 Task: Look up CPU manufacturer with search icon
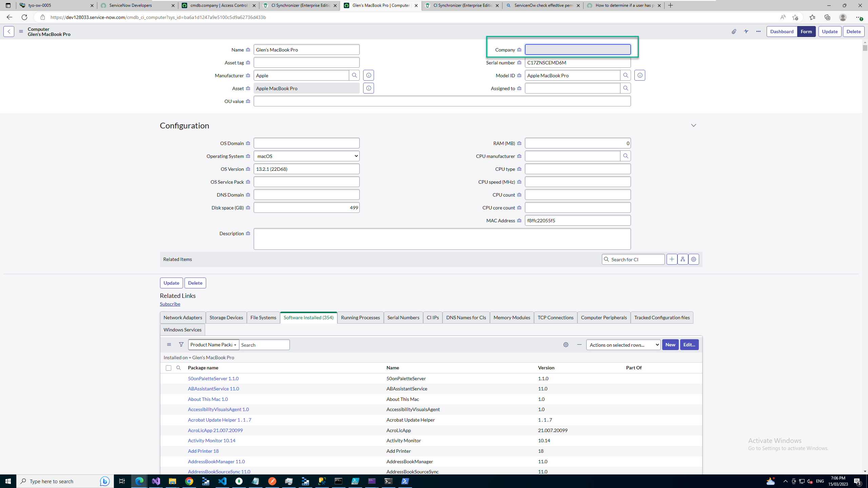[626, 156]
